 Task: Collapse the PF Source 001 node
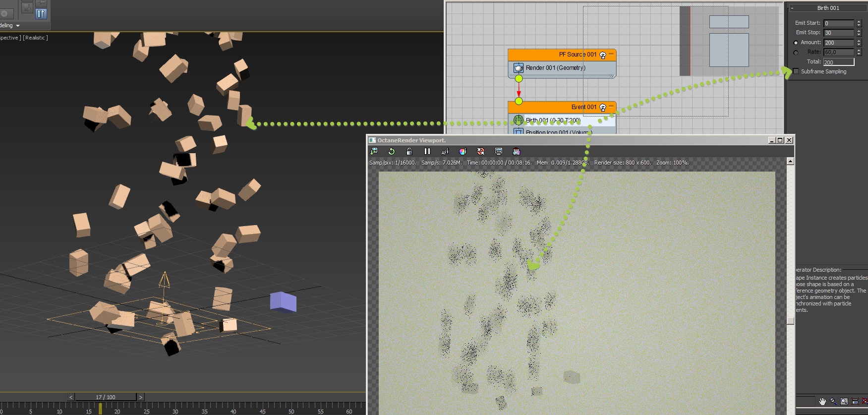pyautogui.click(x=611, y=54)
